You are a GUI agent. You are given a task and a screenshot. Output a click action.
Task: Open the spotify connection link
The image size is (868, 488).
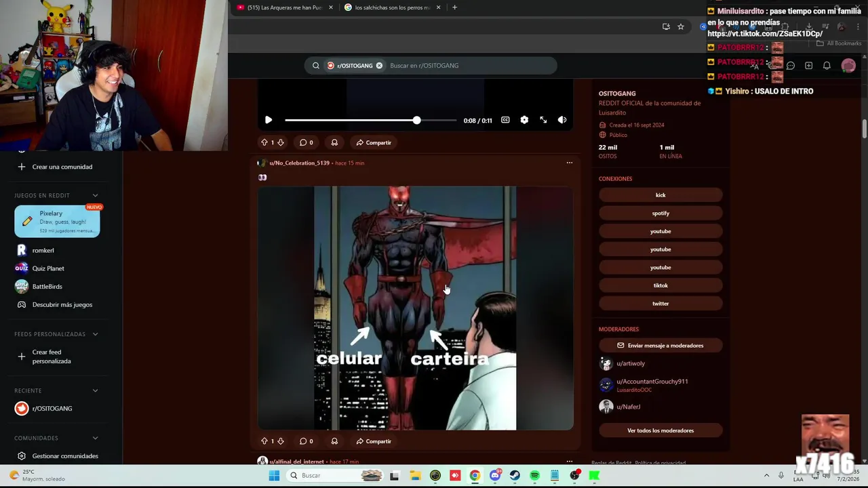(x=660, y=213)
